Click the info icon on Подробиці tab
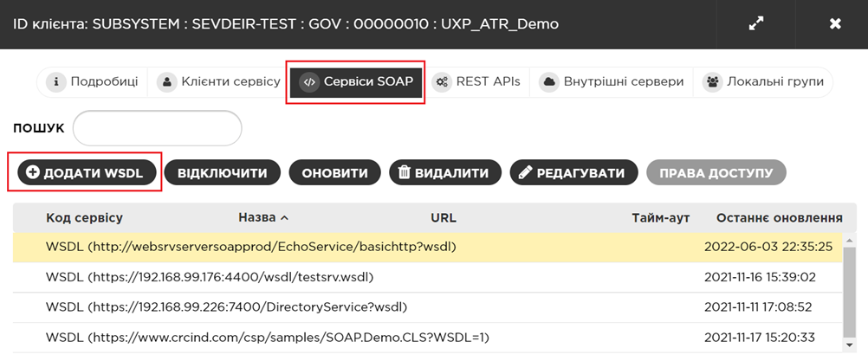Image resolution: width=868 pixels, height=361 pixels. (x=56, y=82)
